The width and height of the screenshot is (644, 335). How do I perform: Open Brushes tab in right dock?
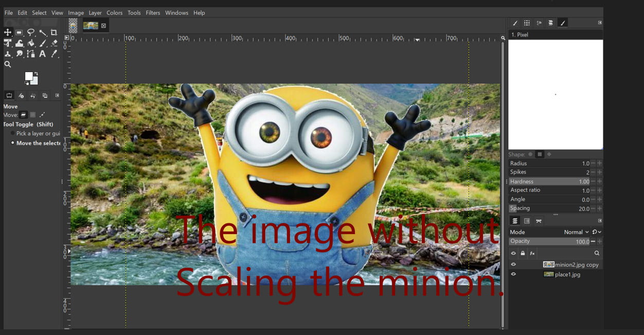click(x=515, y=23)
